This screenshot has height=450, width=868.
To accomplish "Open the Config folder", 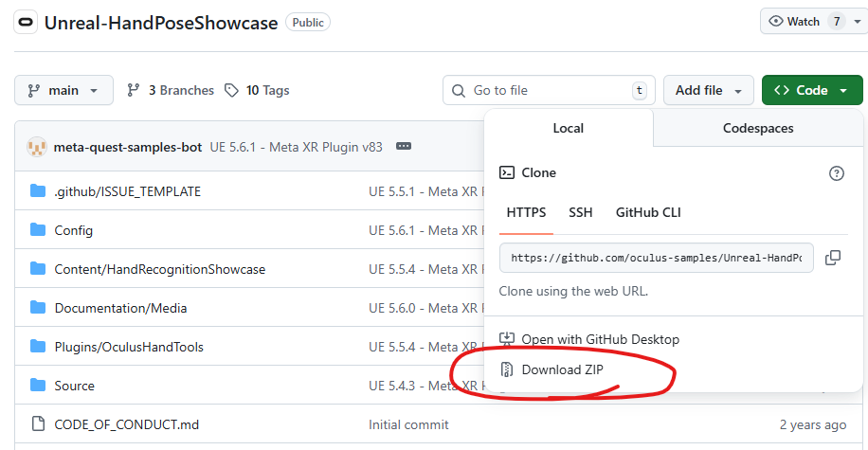I will (x=73, y=230).
